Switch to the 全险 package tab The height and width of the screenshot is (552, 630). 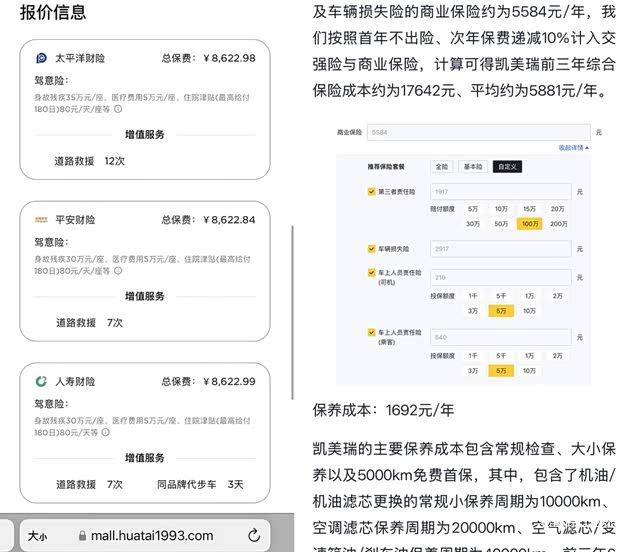click(x=441, y=166)
